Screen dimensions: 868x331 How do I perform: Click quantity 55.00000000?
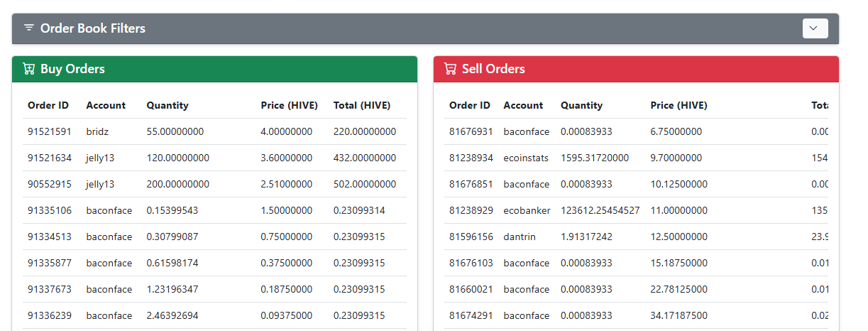click(175, 131)
